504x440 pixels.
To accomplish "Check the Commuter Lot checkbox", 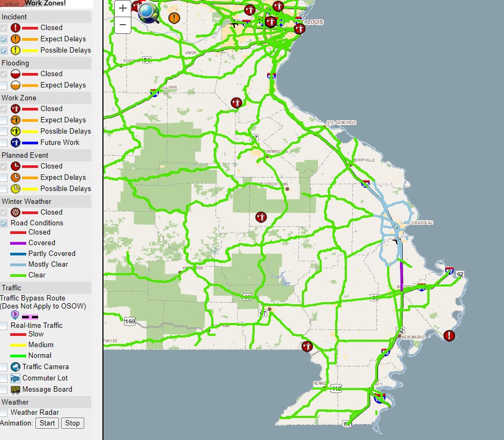I will (4, 378).
